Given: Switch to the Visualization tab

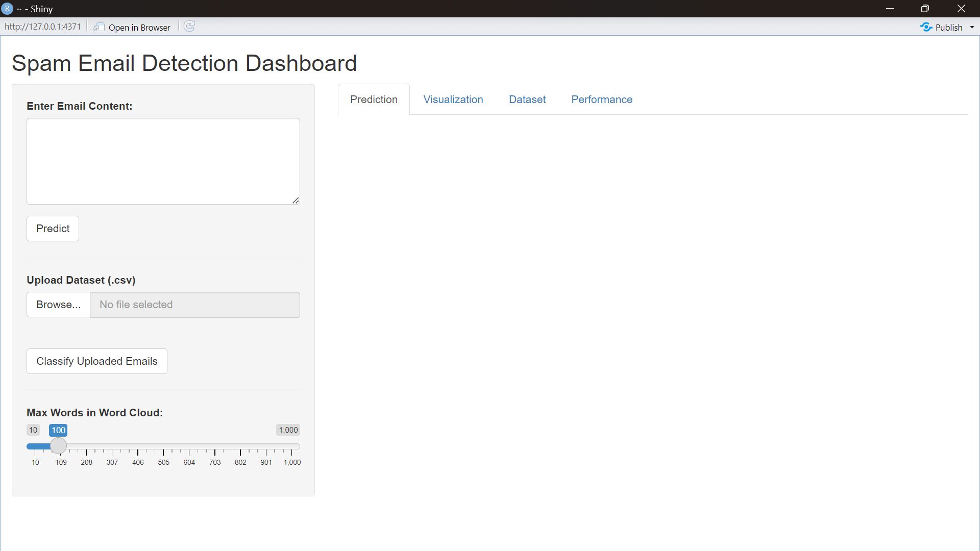Looking at the screenshot, I should (453, 99).
